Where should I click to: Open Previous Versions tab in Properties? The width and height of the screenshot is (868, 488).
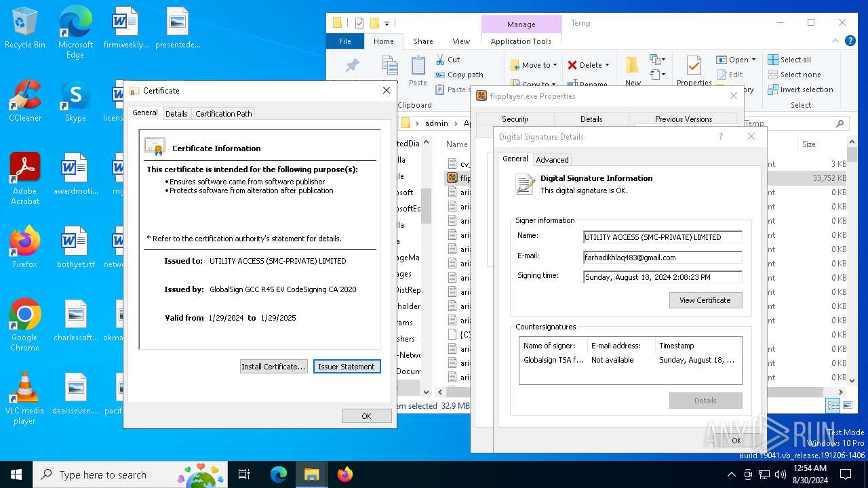coord(684,119)
